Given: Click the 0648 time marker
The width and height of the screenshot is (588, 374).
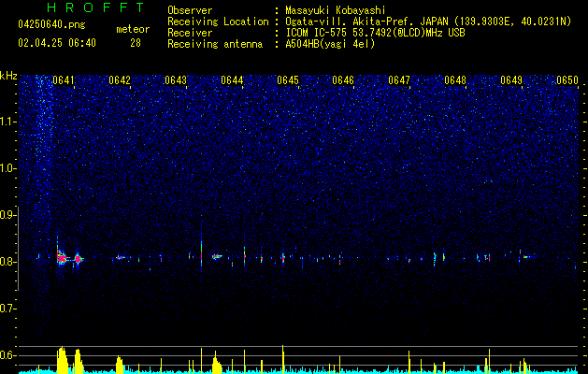Looking at the screenshot, I should (x=455, y=80).
